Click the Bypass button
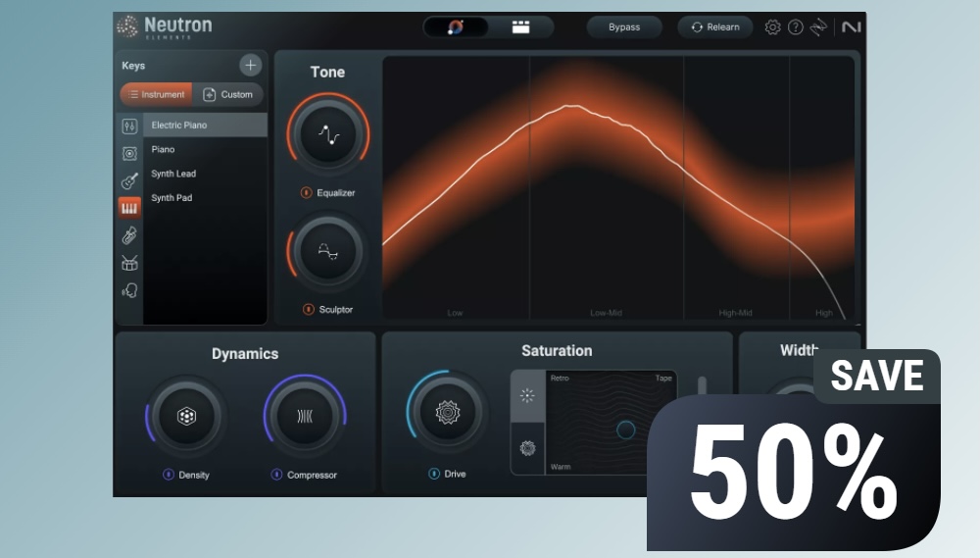This screenshot has height=558, width=980. [x=623, y=26]
